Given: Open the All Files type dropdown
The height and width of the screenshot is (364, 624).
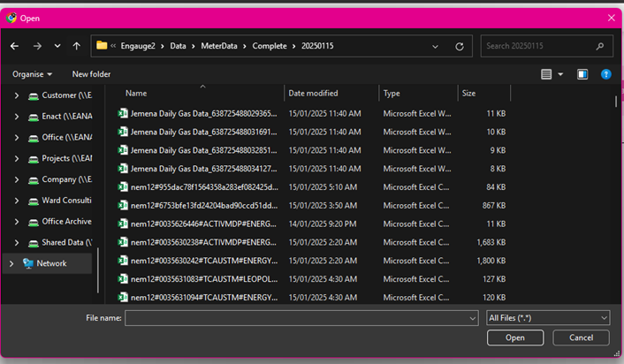Looking at the screenshot, I should 548,317.
